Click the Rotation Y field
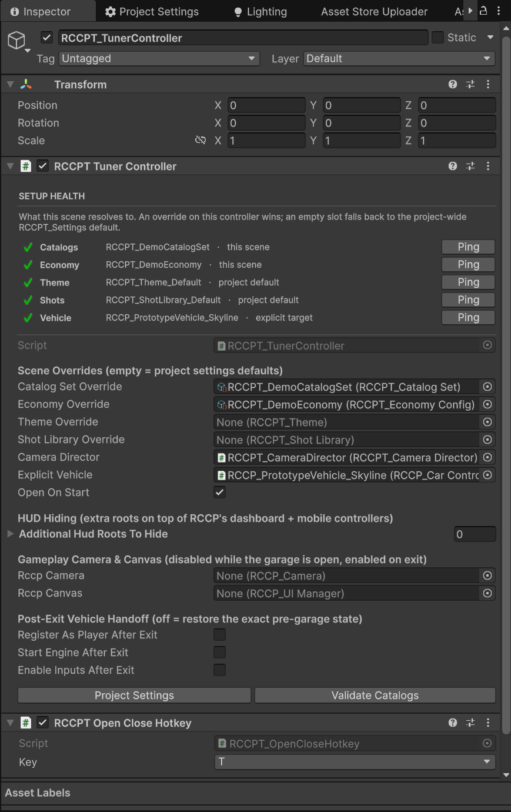The image size is (511, 812). pos(362,123)
